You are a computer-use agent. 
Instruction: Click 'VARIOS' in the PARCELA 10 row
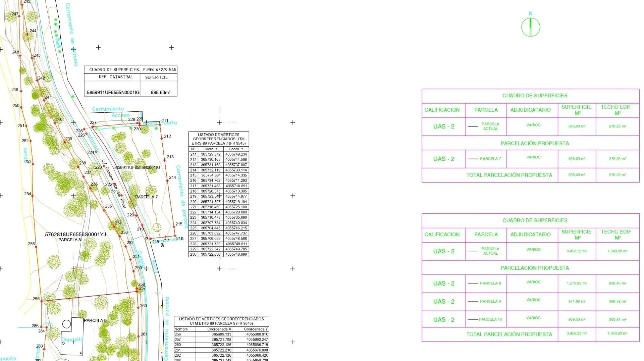coord(533,318)
